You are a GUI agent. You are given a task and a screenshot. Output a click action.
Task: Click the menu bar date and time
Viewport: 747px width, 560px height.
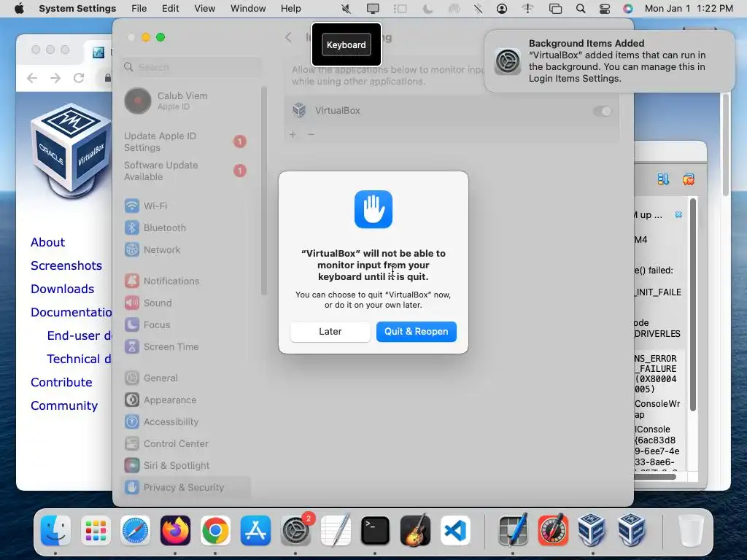pos(689,9)
